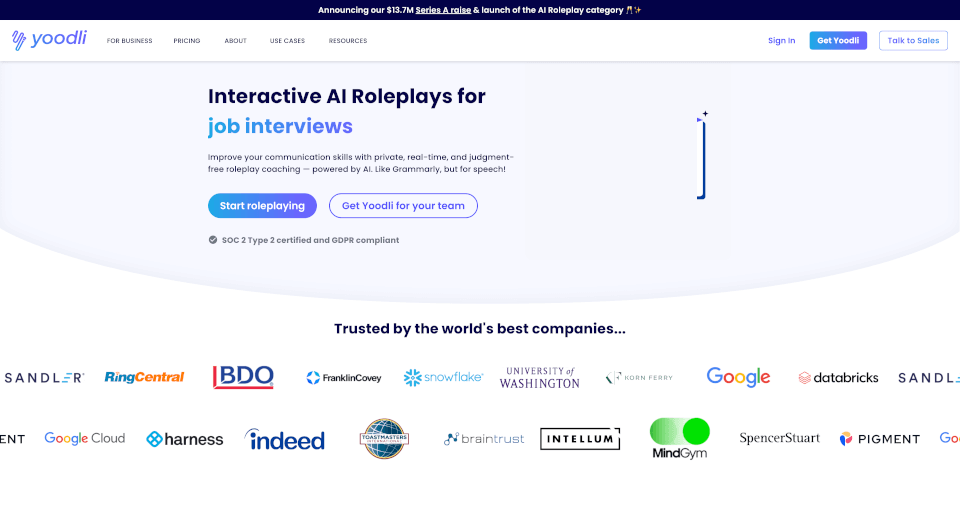Click the Snowflake logo

point(443,377)
